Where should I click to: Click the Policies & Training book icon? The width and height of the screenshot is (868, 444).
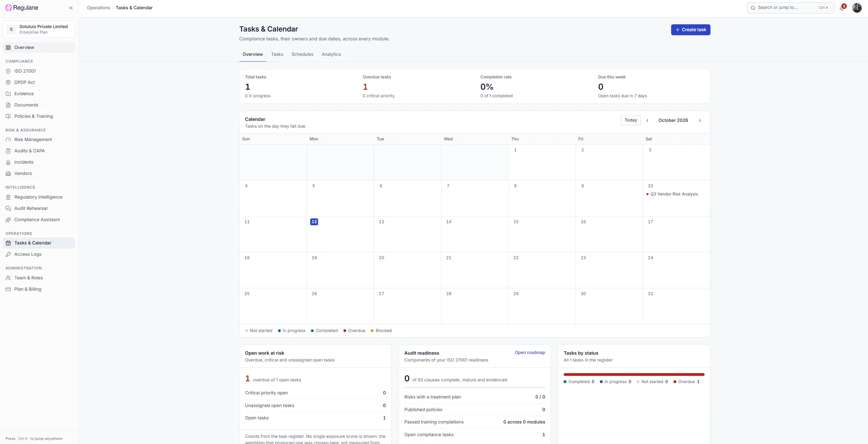[x=8, y=116]
